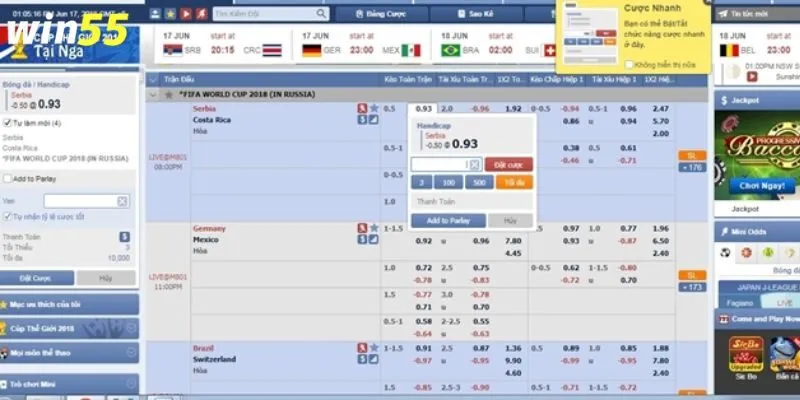The width and height of the screenshot is (800, 400).
Task: Click the red Đặt cược button in popup
Action: pyautogui.click(x=509, y=164)
